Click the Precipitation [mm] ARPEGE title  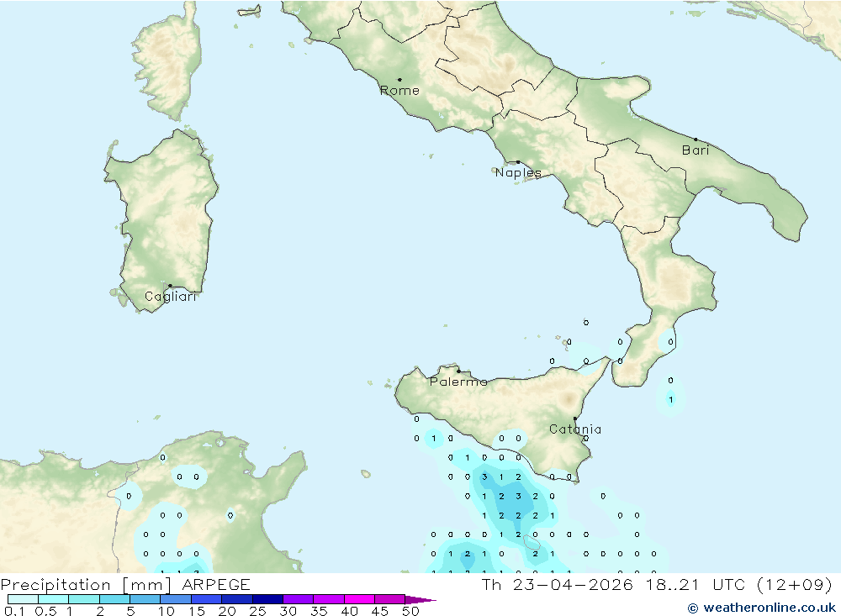click(x=125, y=584)
